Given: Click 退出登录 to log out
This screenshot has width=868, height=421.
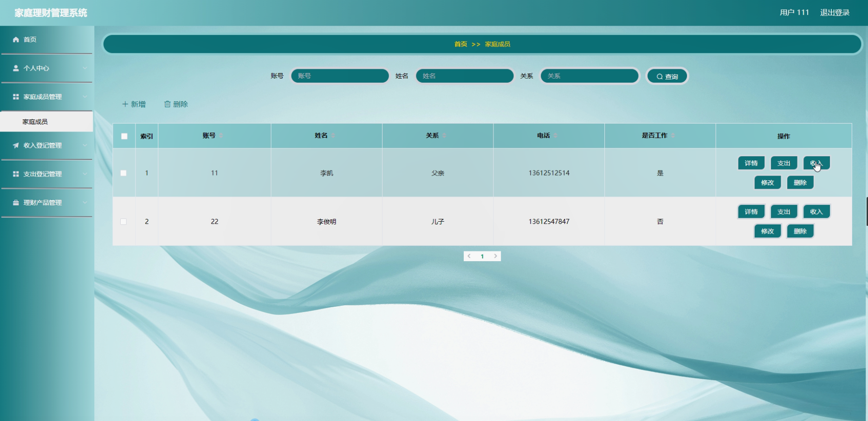Looking at the screenshot, I should [835, 13].
